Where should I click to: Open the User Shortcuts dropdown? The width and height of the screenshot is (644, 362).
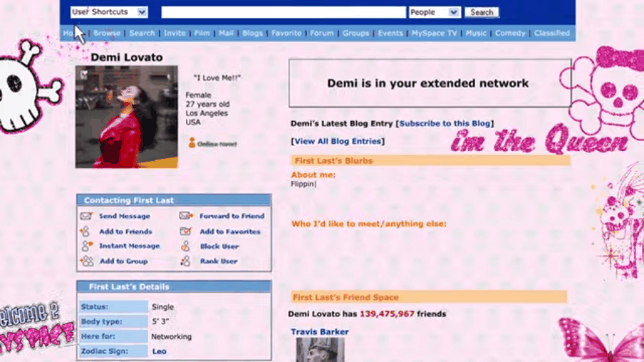point(109,12)
